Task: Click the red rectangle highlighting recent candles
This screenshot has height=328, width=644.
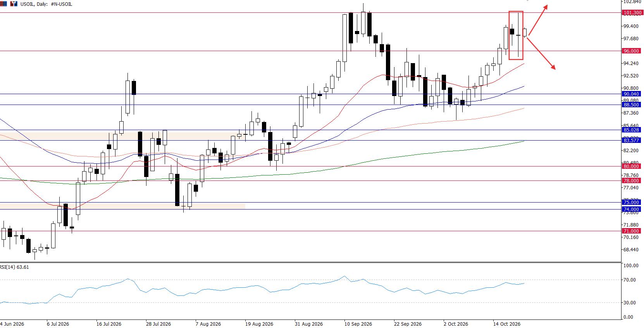Action: (516, 35)
